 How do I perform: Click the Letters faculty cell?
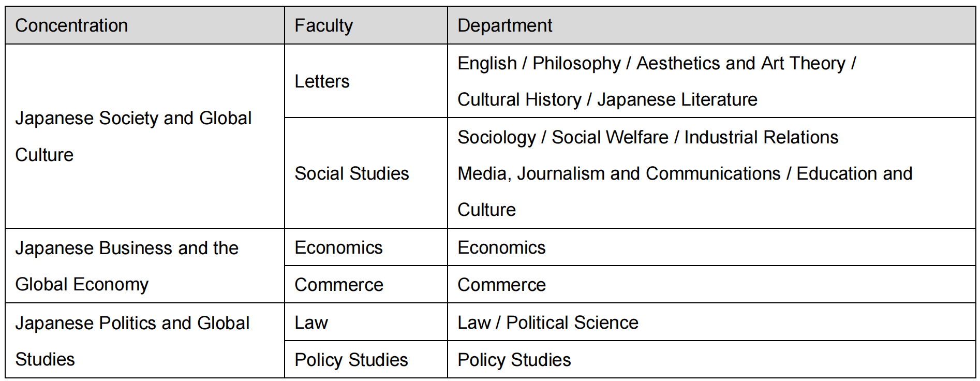322,81
